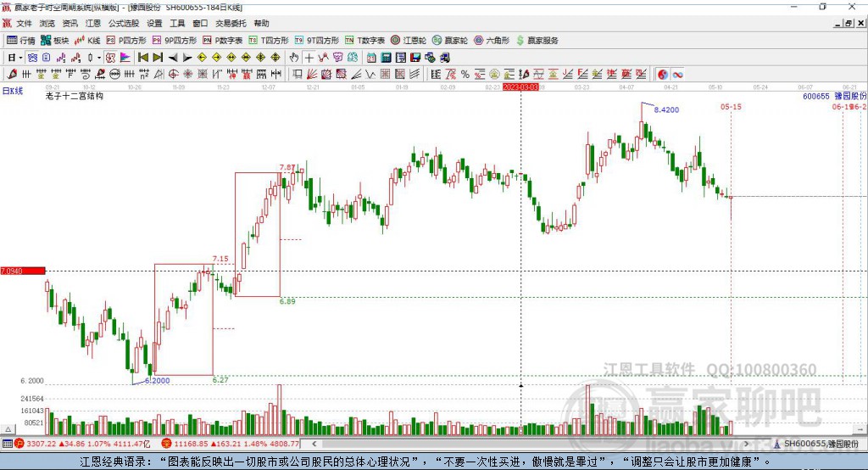Viewport: 868px width, 470px height.
Task: Toggle the crosshair cursor tool
Action: pyautogui.click(x=309, y=58)
